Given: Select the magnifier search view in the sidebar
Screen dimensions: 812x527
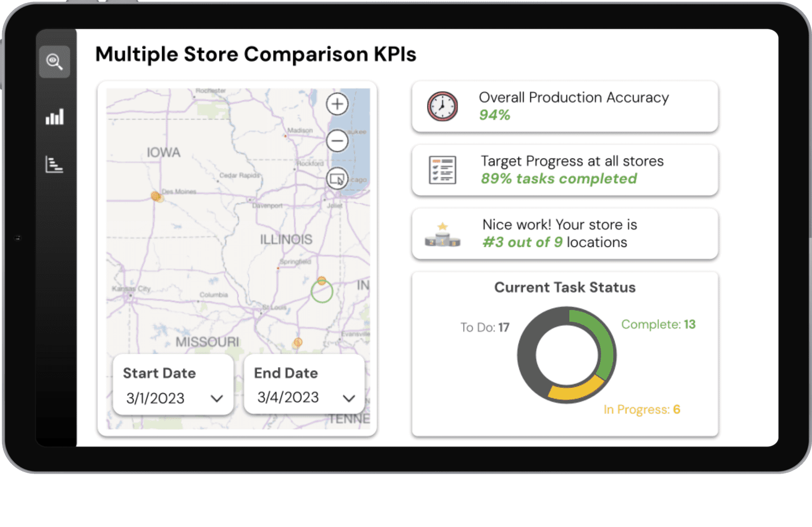Looking at the screenshot, I should pos(55,61).
